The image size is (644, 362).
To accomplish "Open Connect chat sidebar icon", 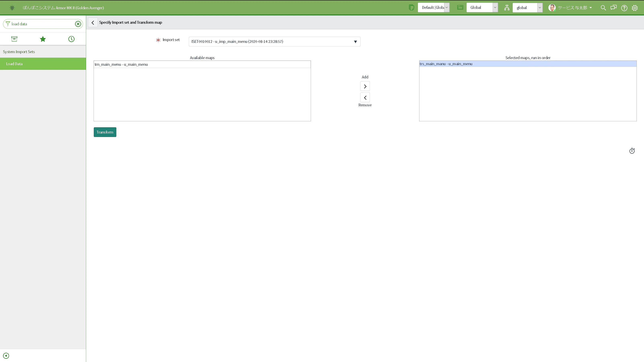I will (x=613, y=8).
